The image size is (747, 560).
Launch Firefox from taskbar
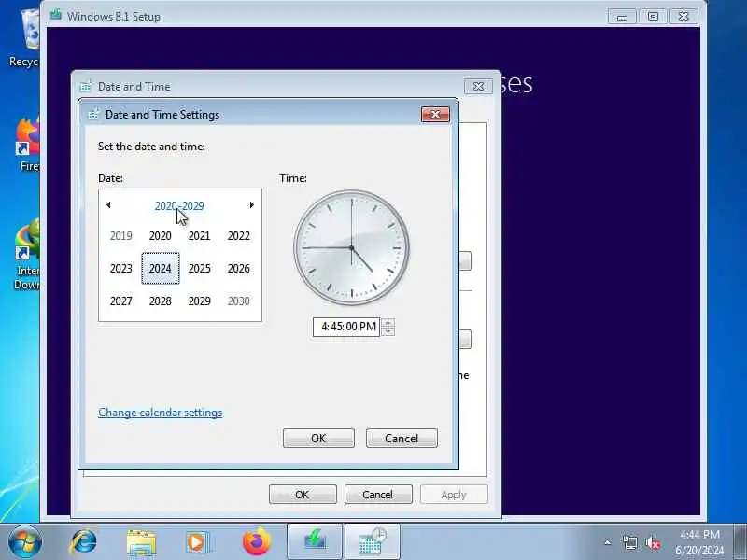256,542
